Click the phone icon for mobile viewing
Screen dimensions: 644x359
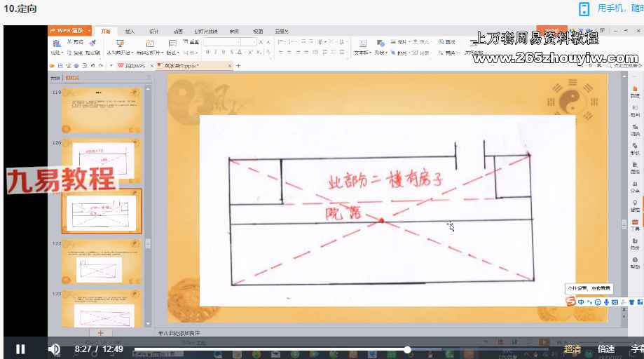click(584, 9)
